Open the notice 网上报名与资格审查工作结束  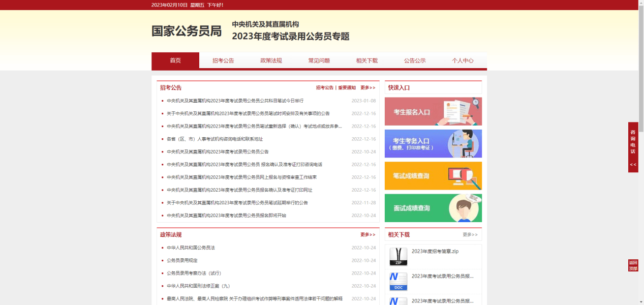(x=241, y=177)
